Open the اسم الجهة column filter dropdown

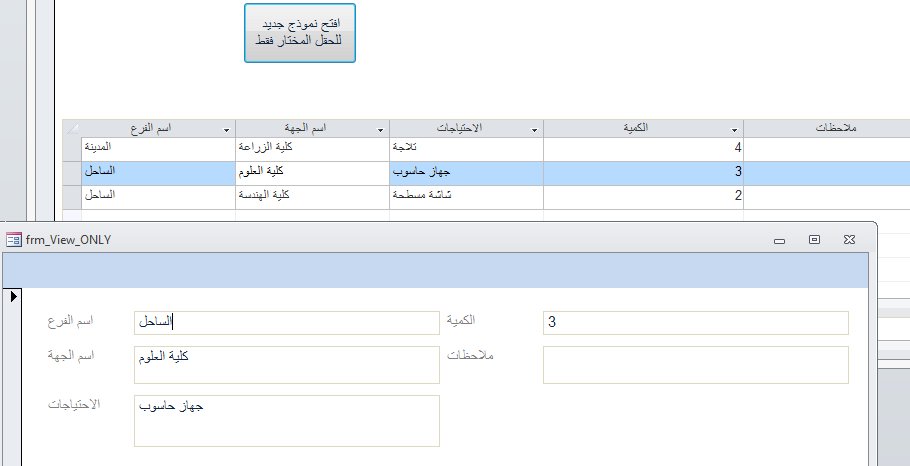[x=381, y=130]
